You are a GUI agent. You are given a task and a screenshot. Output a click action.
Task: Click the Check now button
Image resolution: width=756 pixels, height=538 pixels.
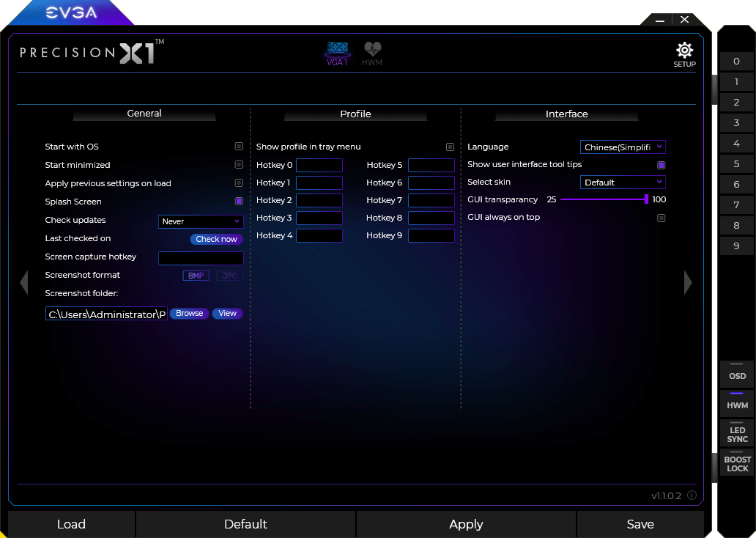pos(217,239)
